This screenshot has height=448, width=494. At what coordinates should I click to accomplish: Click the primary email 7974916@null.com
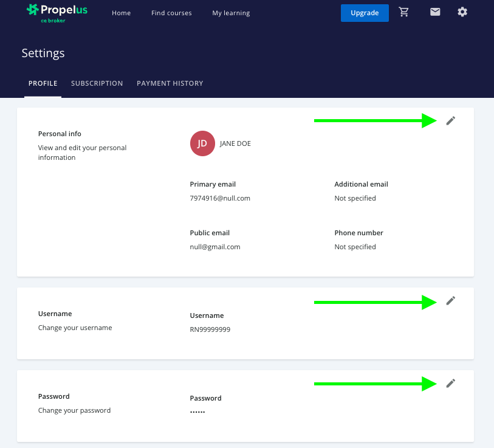click(x=220, y=198)
